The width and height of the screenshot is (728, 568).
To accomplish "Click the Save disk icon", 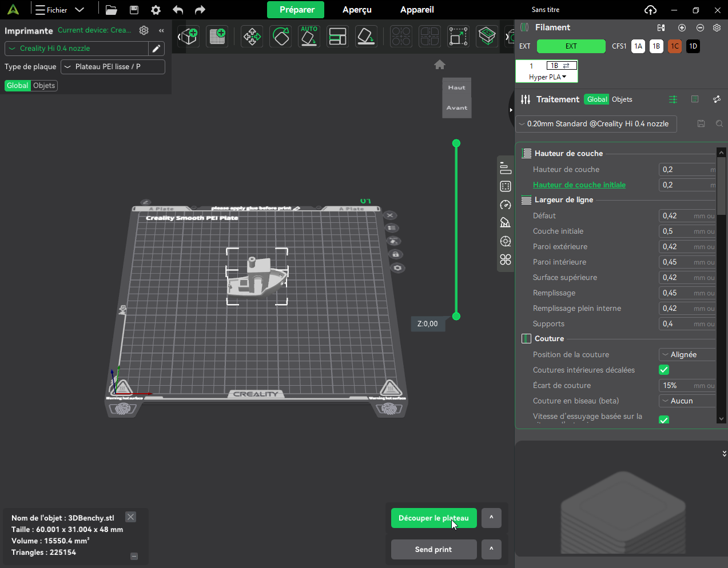I will (x=134, y=10).
